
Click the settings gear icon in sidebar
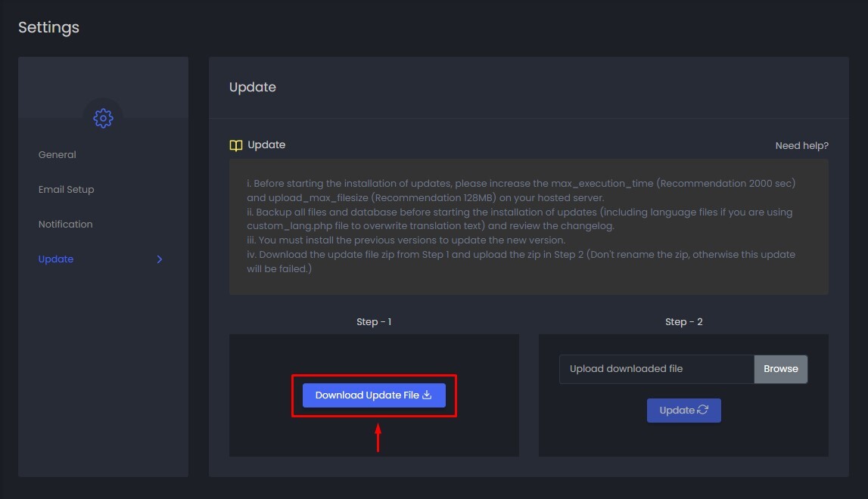click(x=103, y=118)
